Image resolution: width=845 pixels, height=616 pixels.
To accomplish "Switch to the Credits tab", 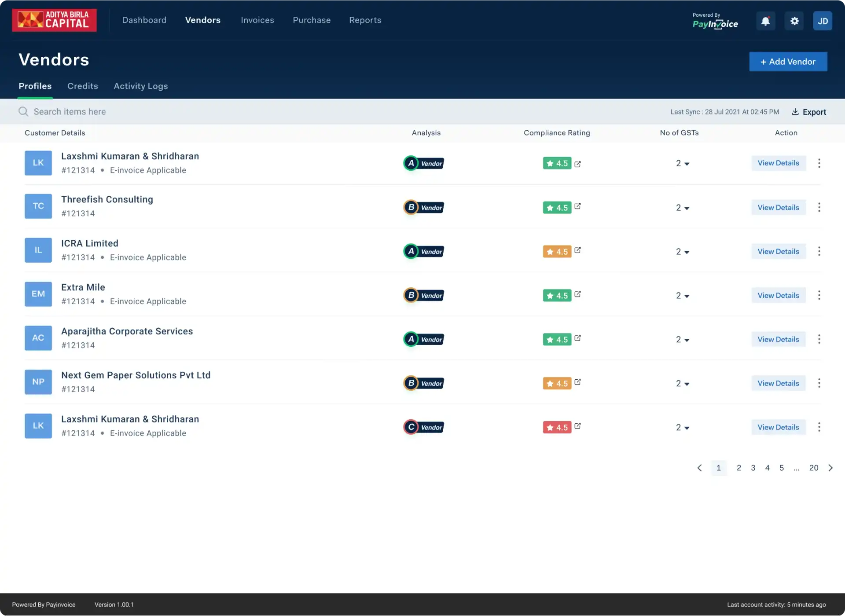I will tap(83, 86).
